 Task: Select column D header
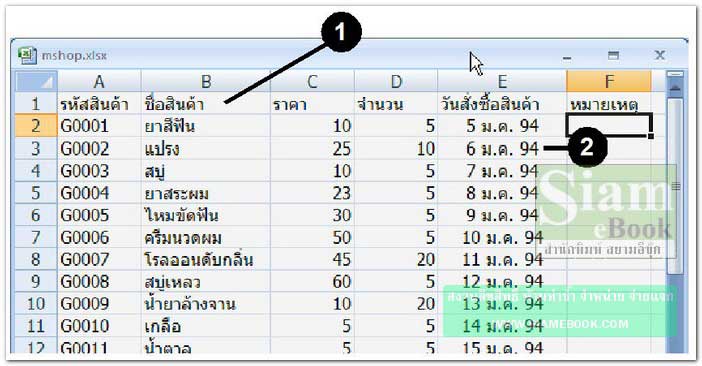pyautogui.click(x=396, y=81)
